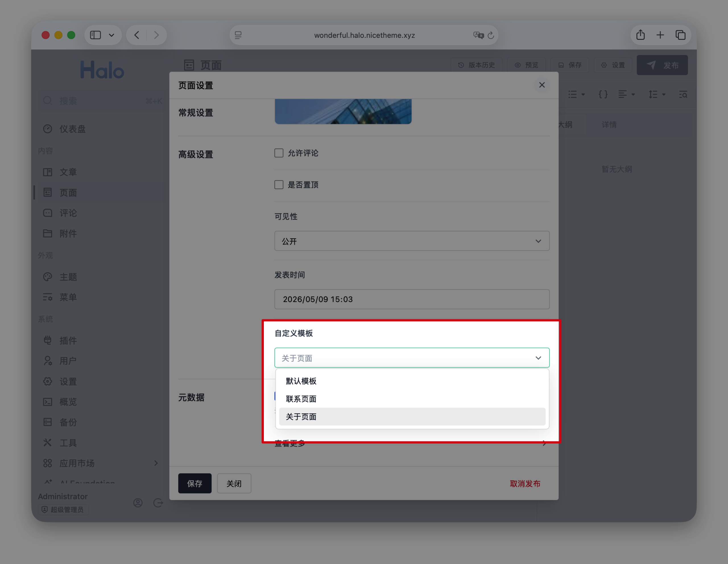Screen dimensions: 728x564
Task: Expand the 应用市场 chevron arrow
Action: [x=156, y=463]
